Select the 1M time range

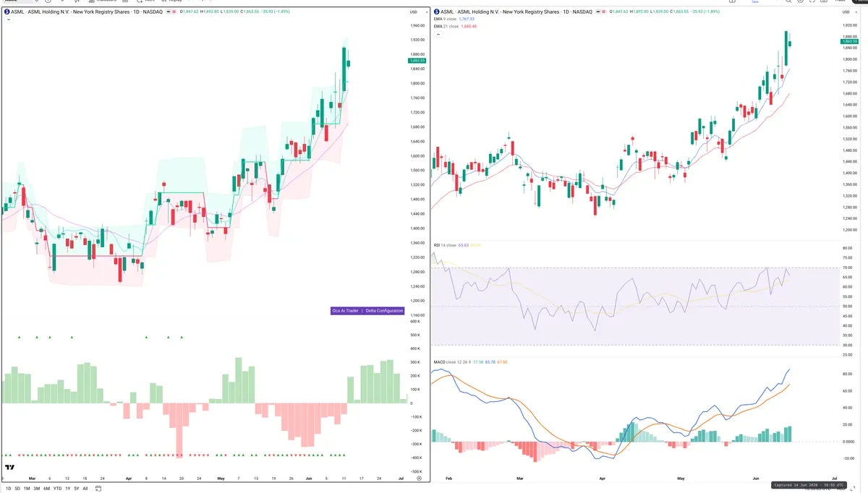tap(27, 488)
